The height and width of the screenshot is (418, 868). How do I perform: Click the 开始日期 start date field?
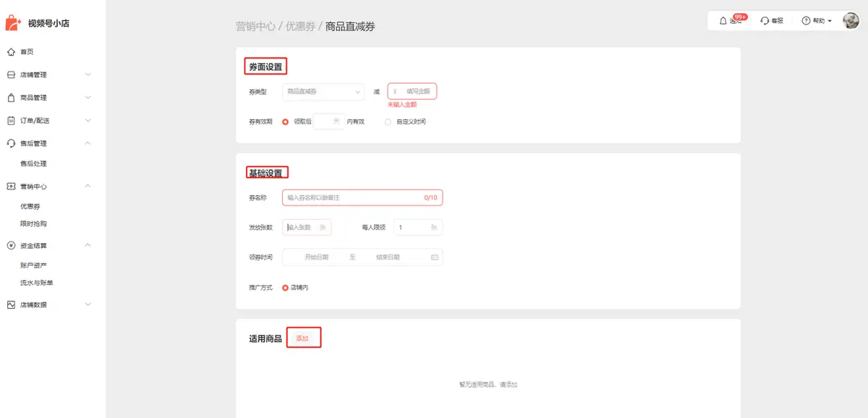coord(316,257)
